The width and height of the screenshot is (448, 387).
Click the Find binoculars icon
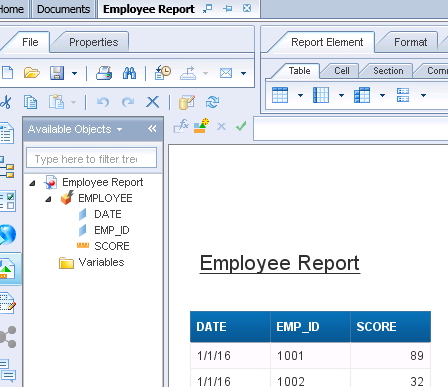click(x=129, y=73)
